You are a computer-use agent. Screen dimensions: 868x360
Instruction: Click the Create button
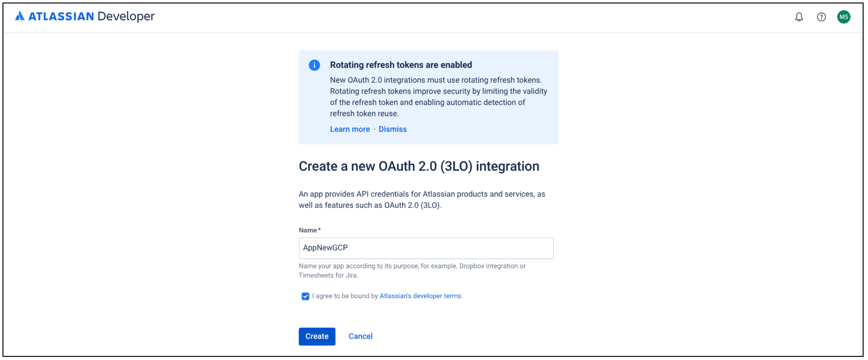pyautogui.click(x=317, y=336)
